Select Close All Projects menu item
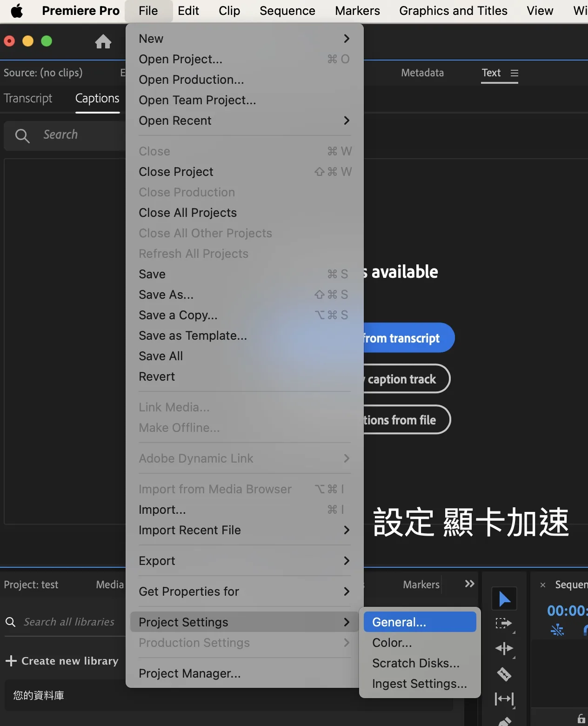Screen dimensions: 588x726 pyautogui.click(x=244, y=213)
